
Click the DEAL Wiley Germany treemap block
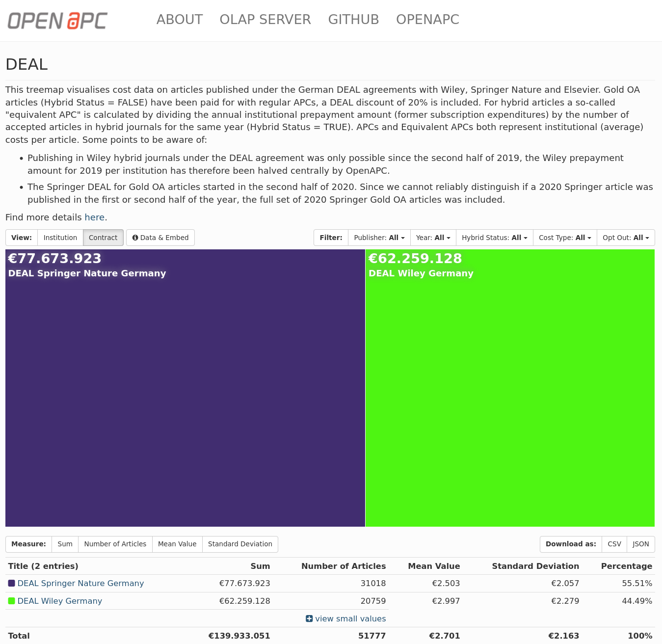[x=510, y=393]
